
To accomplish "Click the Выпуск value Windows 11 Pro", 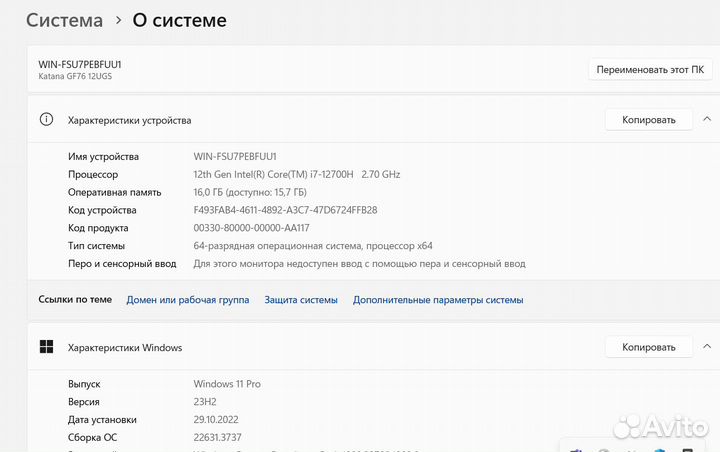I will (x=227, y=384).
